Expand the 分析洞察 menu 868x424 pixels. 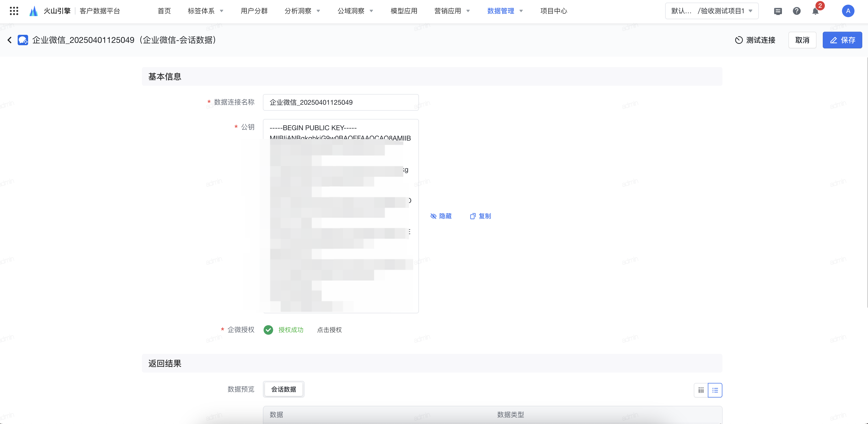(x=302, y=11)
